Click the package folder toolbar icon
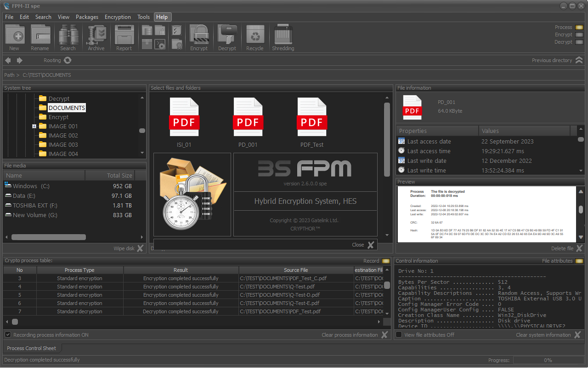 coord(147,44)
